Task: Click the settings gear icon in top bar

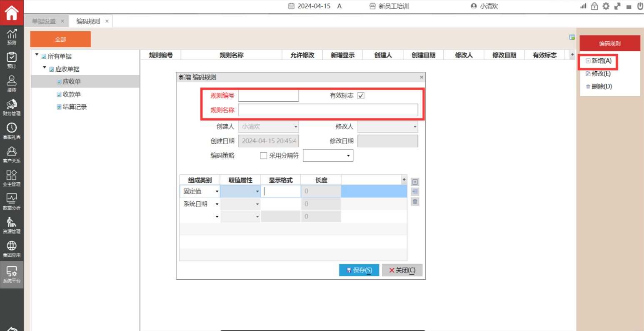Action: pos(606,6)
